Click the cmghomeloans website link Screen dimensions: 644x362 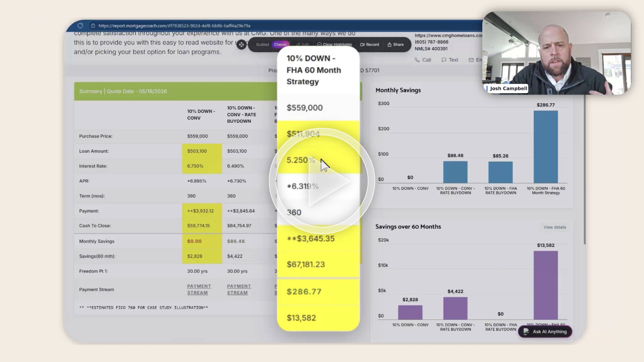tap(448, 35)
